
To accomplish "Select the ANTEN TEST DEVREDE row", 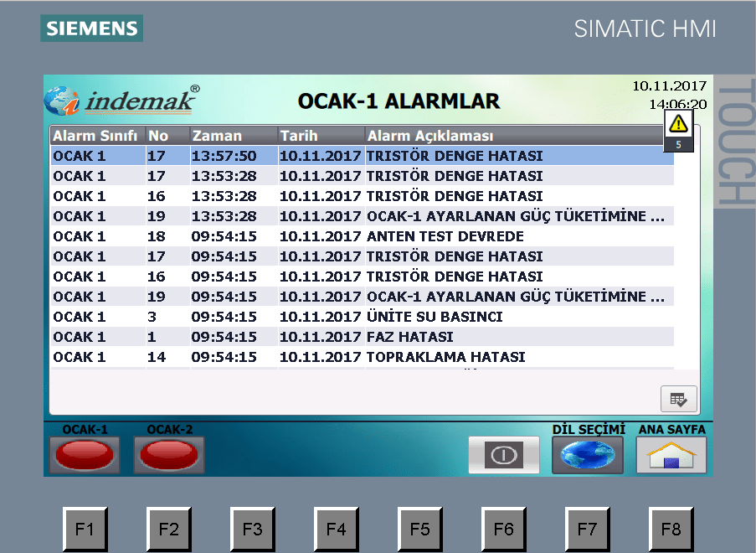I will point(362,236).
